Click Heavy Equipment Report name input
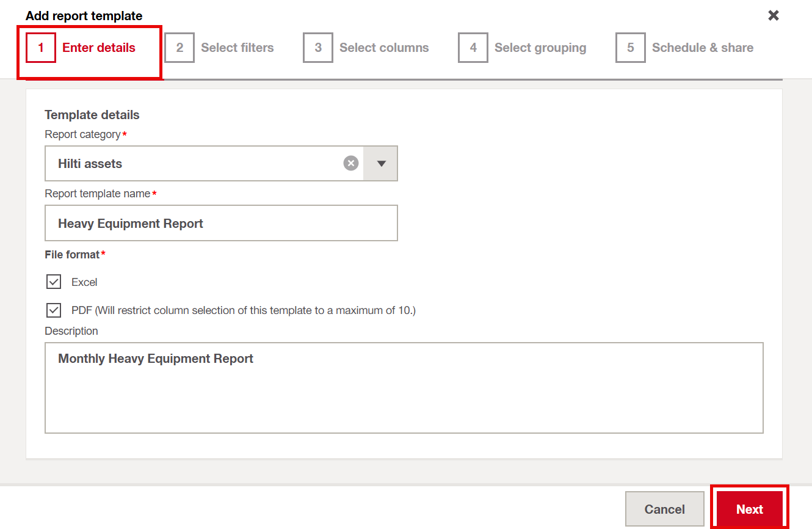 click(x=221, y=223)
